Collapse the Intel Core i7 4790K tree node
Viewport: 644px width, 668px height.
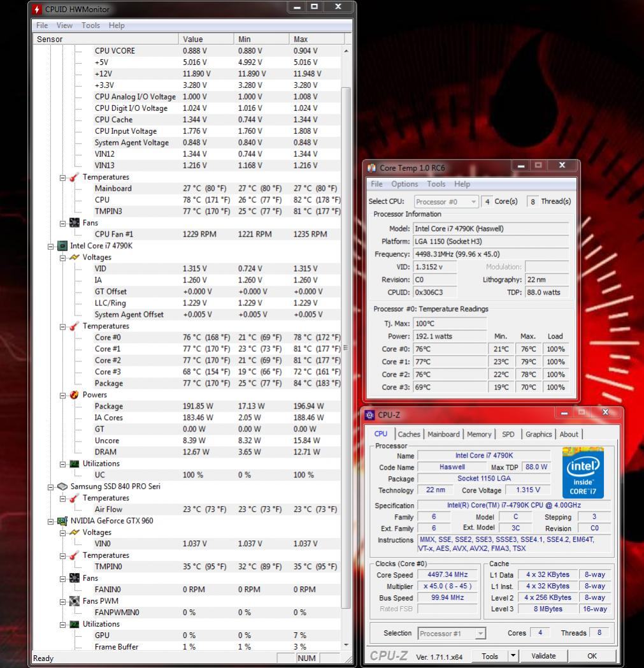51,246
